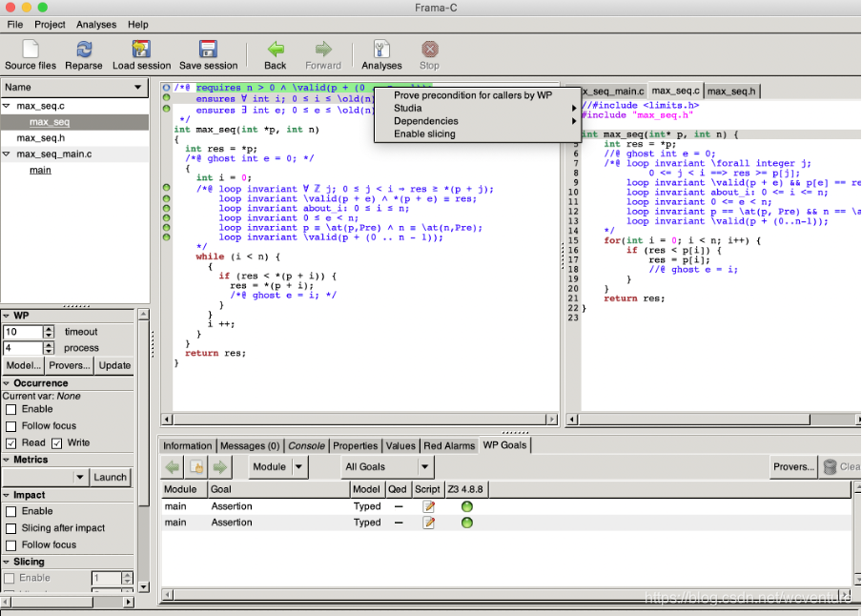This screenshot has height=616, width=862.
Task: Open the Analyses menu
Action: click(x=96, y=24)
